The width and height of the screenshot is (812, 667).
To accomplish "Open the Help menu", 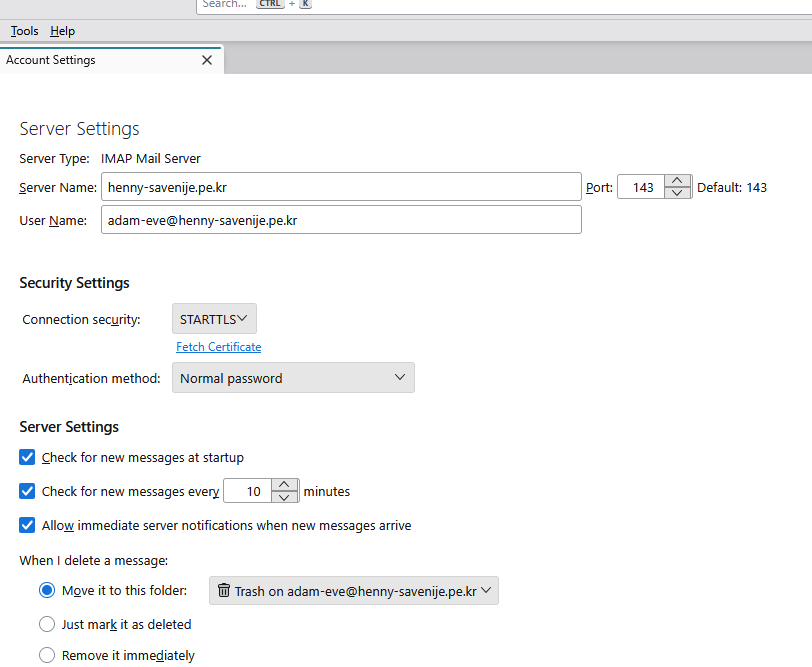I will click(x=63, y=31).
